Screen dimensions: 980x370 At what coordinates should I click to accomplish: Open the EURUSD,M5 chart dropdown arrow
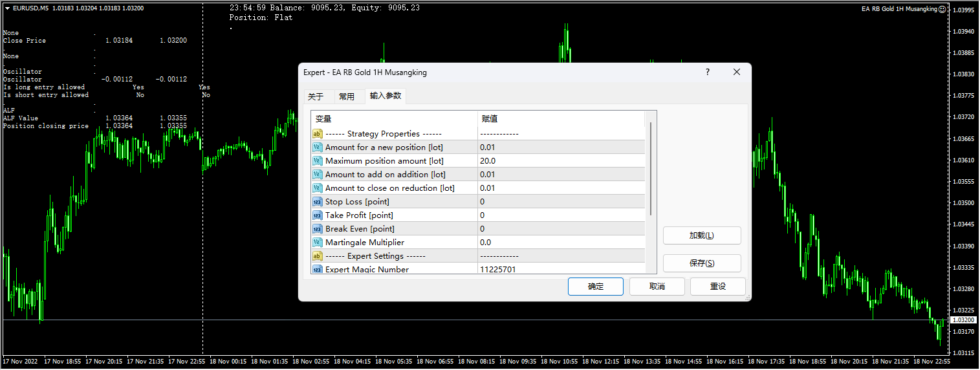point(7,8)
